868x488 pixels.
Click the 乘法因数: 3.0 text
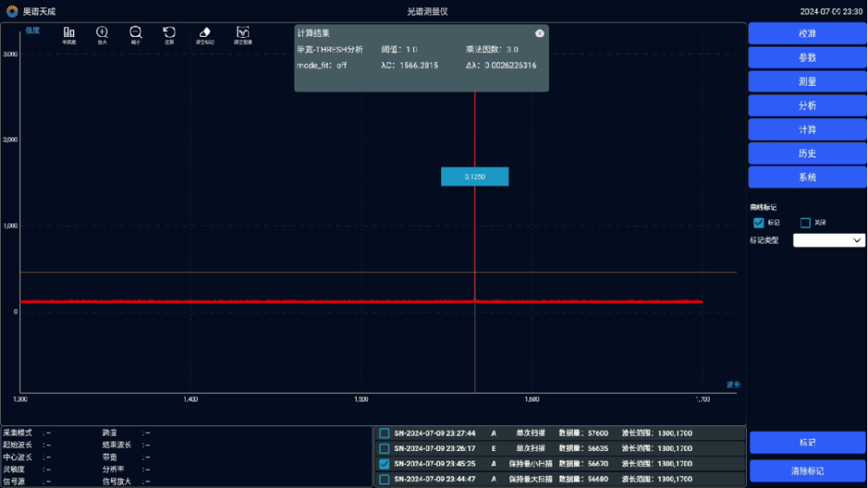pos(492,49)
